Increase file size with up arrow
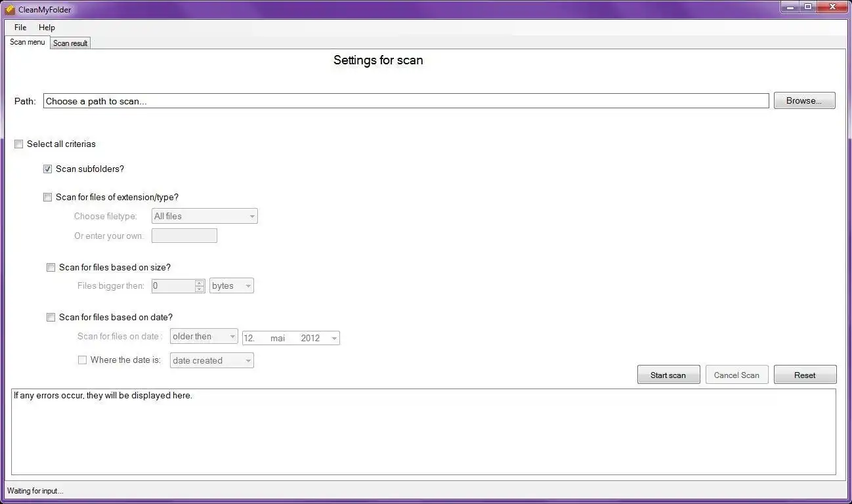Image resolution: width=852 pixels, height=504 pixels. pos(200,283)
